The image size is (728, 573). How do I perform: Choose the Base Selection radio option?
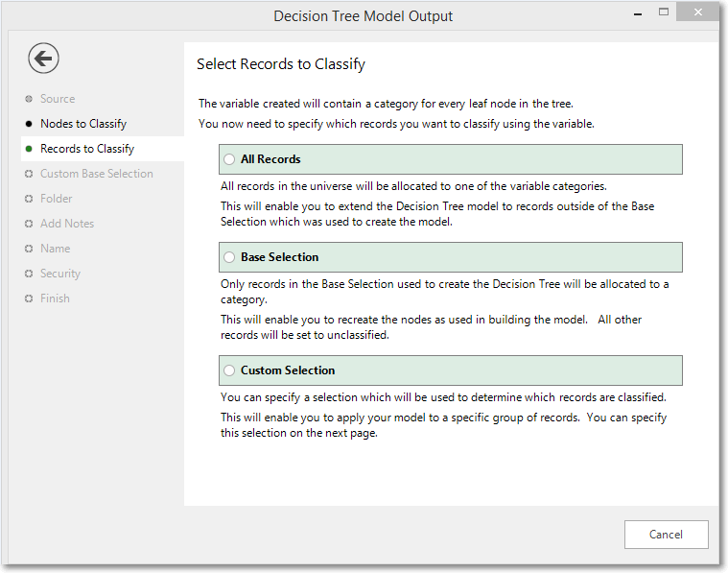[229, 257]
